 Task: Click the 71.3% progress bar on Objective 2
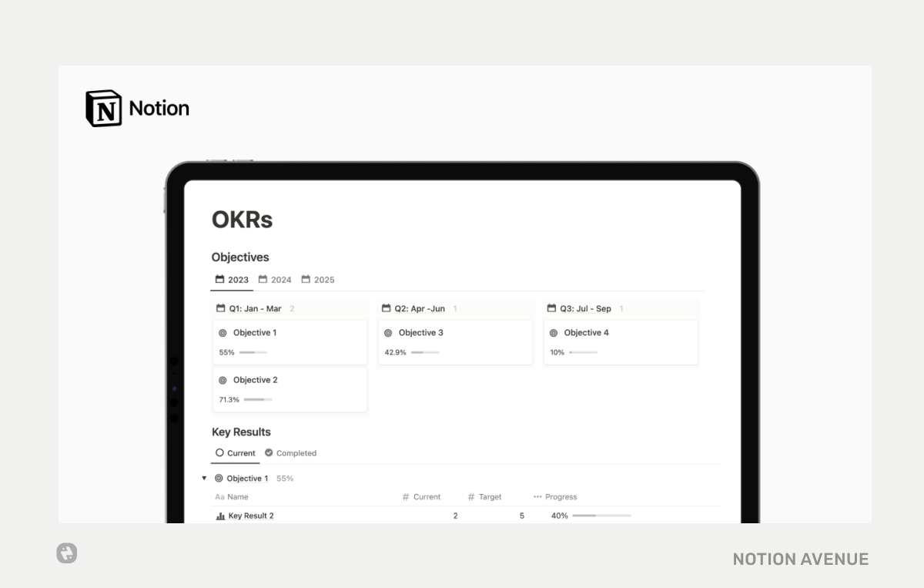point(258,399)
